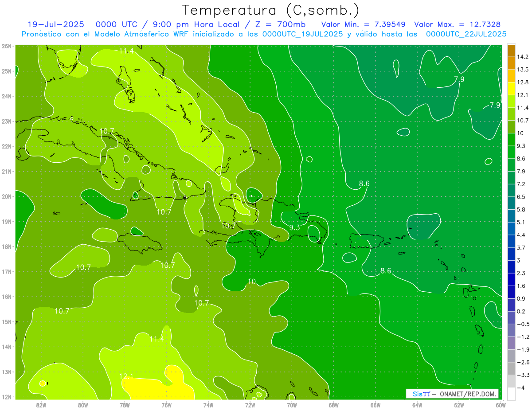Pick the orange swatch between 13.5 and 14.2
The image size is (532, 411).
(511, 63)
